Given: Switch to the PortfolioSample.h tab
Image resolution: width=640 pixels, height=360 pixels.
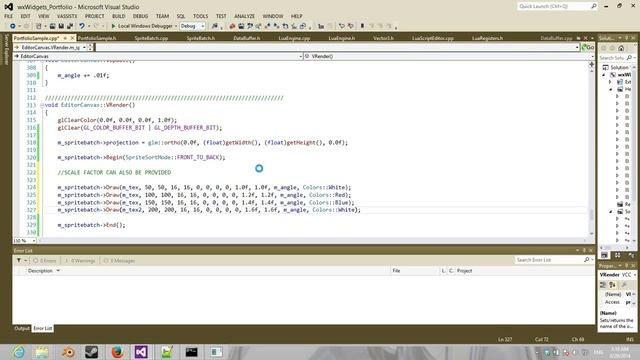Looking at the screenshot, I should point(97,38).
